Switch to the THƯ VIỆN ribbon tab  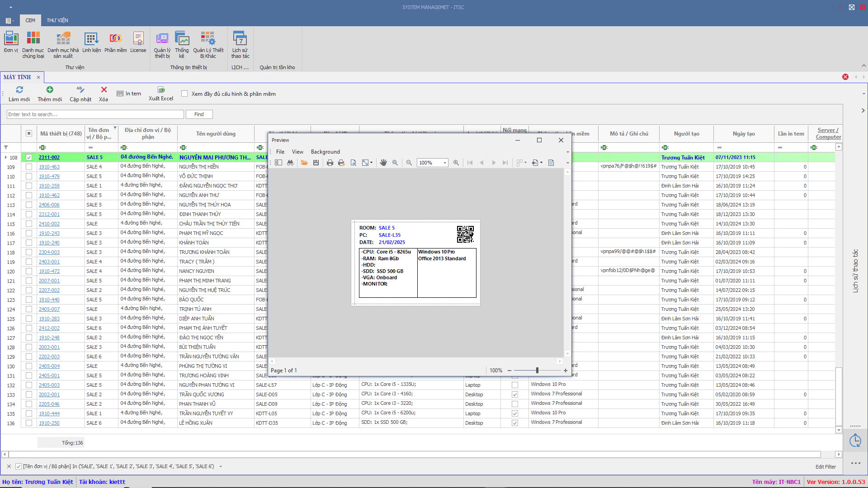pyautogui.click(x=57, y=20)
